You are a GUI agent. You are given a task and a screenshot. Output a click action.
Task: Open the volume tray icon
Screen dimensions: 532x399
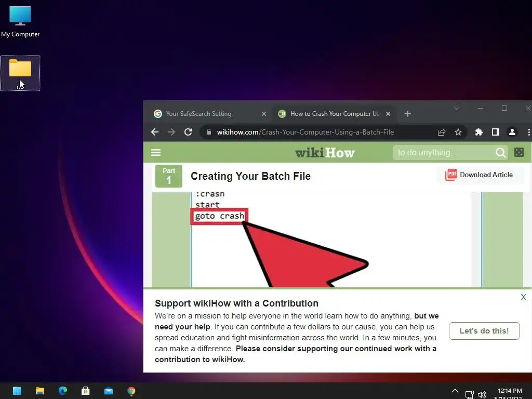(482, 394)
